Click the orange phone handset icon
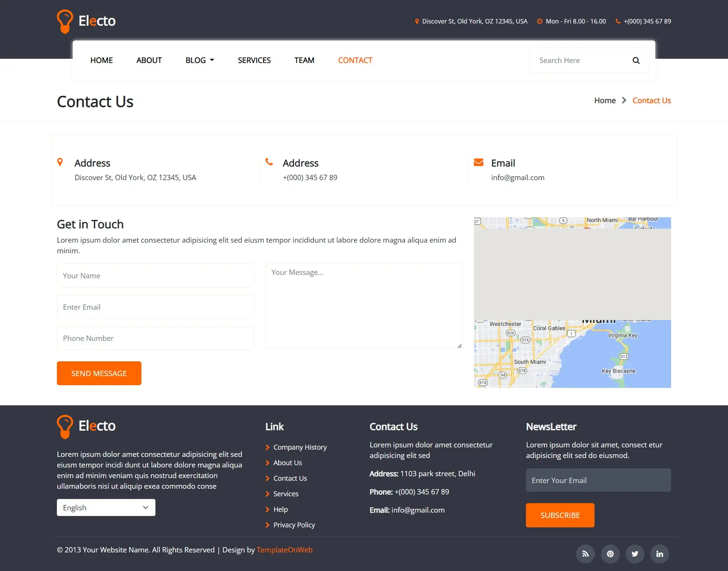Viewport: 728px width, 571px height. coord(269,162)
